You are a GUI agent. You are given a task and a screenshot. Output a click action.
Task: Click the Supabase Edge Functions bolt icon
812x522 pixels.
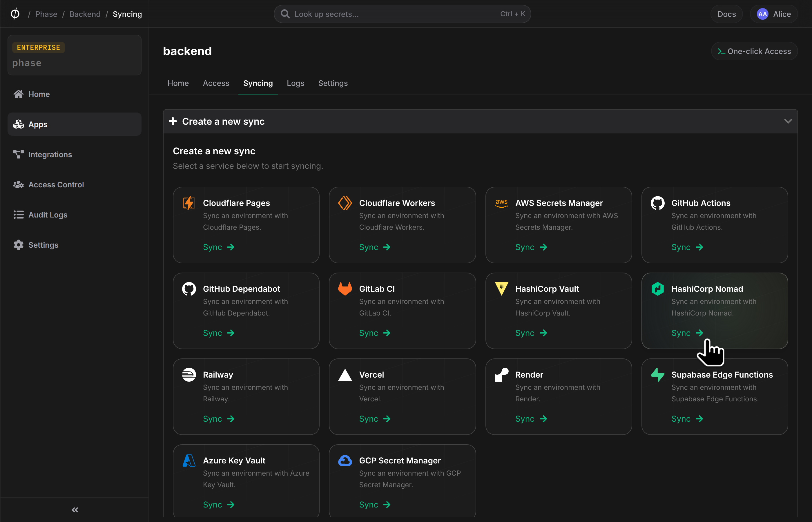(x=657, y=375)
